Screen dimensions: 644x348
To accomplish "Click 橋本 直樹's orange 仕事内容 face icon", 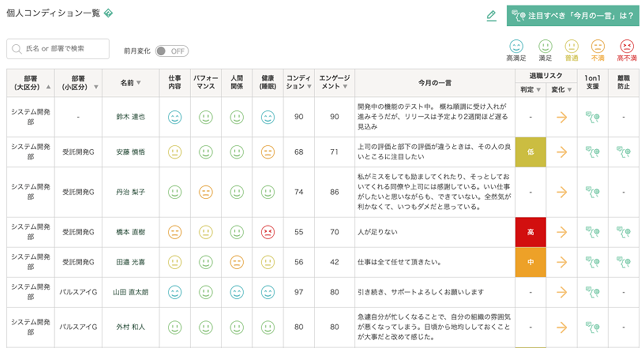I will 175,232.
